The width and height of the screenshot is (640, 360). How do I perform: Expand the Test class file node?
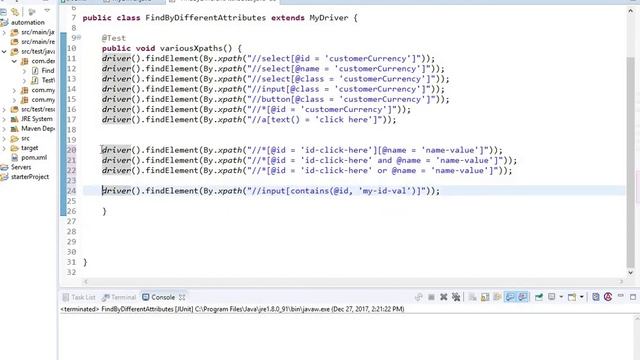[24, 80]
